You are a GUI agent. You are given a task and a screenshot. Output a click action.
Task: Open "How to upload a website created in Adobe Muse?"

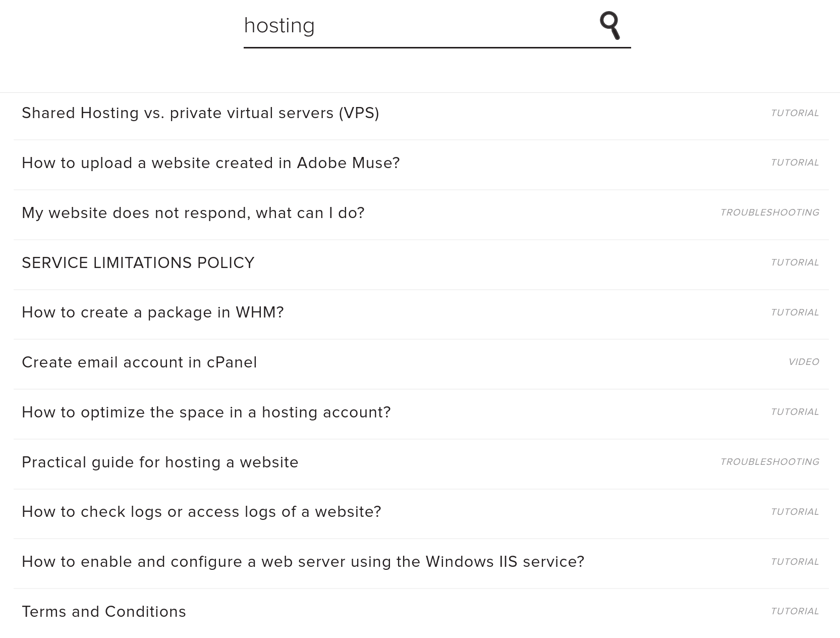210,163
